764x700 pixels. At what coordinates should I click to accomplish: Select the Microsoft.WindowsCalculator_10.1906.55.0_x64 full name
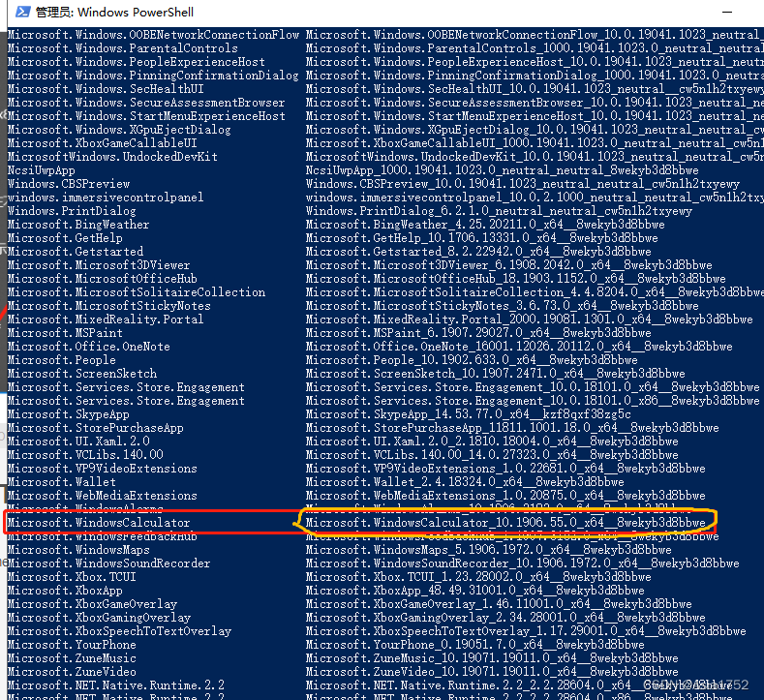coord(505,523)
